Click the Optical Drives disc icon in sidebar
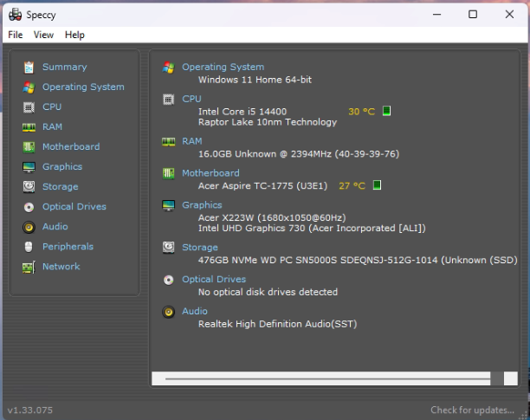 (x=29, y=207)
